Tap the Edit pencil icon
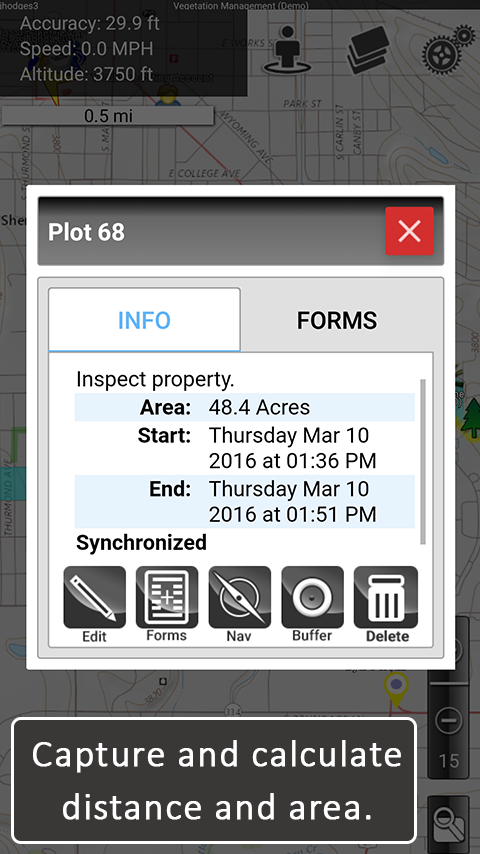 coord(94,597)
